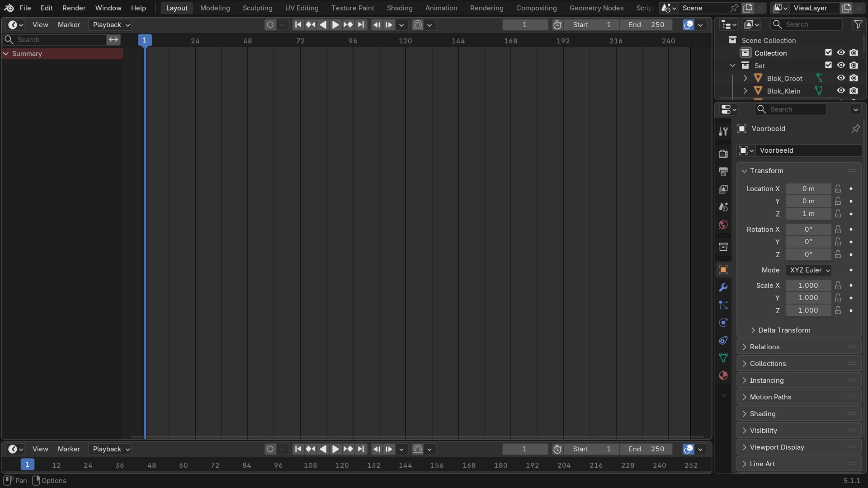868x488 pixels.
Task: Open the Material properties tab
Action: [x=723, y=375]
